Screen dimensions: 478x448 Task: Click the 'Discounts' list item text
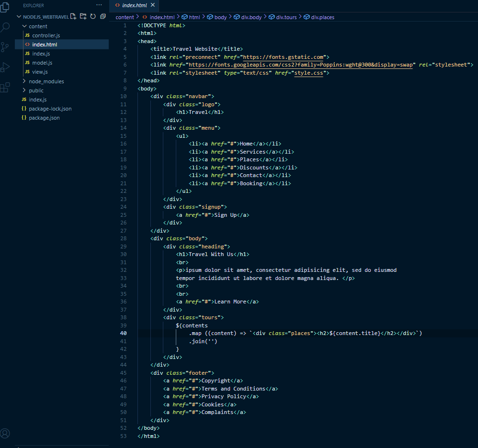(254, 168)
